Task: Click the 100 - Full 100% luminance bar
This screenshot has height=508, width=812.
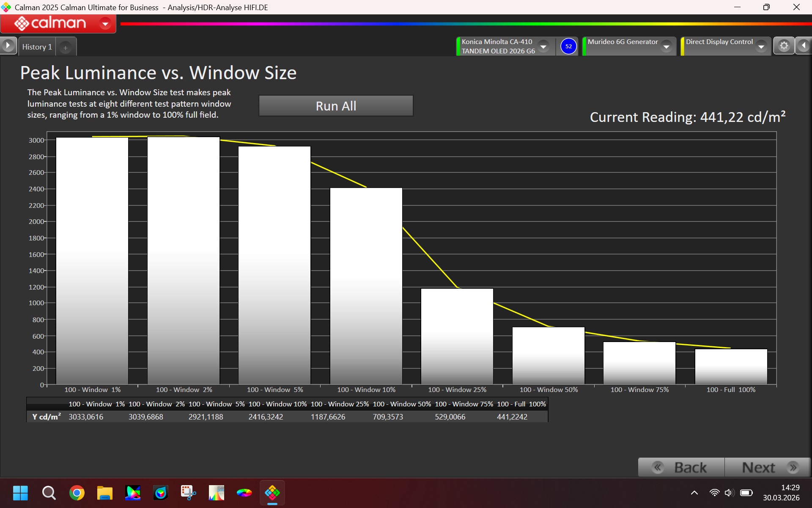Action: (731, 366)
